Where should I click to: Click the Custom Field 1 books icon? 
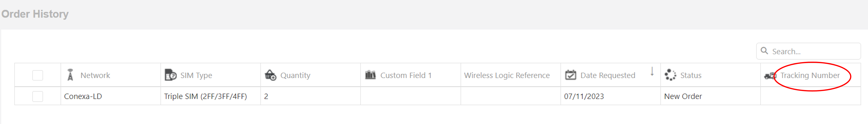click(x=370, y=75)
